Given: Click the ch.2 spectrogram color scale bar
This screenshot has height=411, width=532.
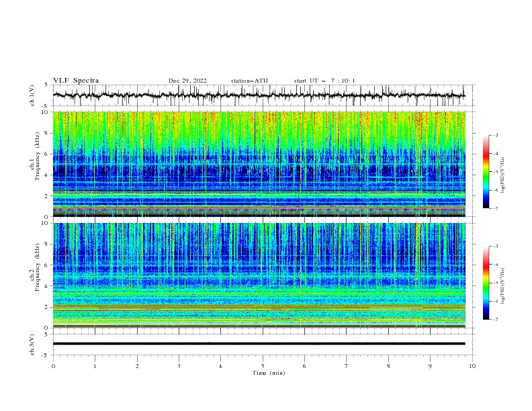Looking at the screenshot, I should pos(486,283).
